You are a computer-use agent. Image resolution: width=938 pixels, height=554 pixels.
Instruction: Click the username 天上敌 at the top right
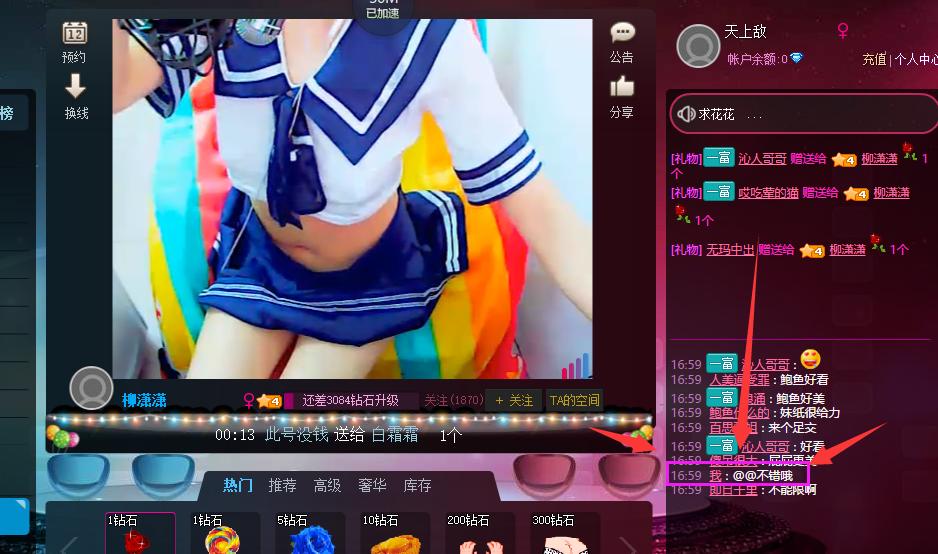745,32
